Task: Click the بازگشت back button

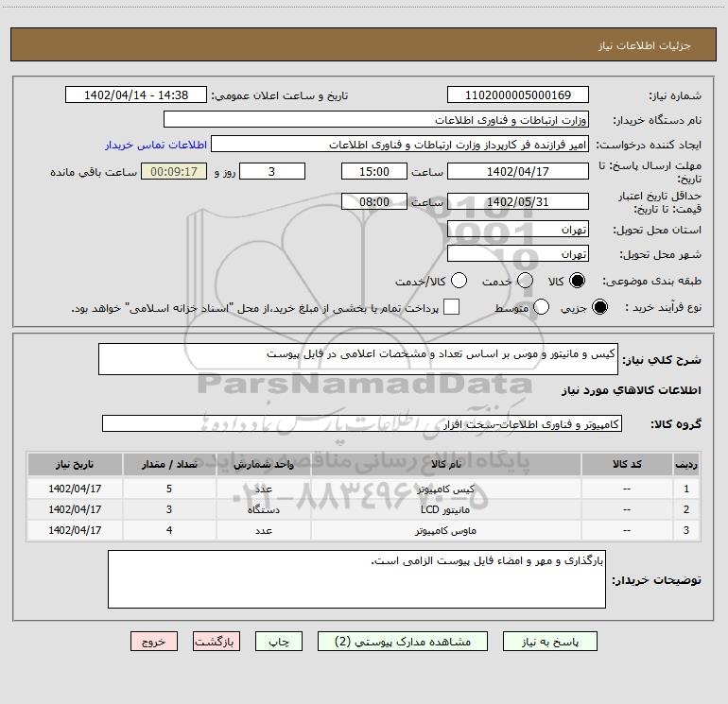Action: [x=217, y=642]
